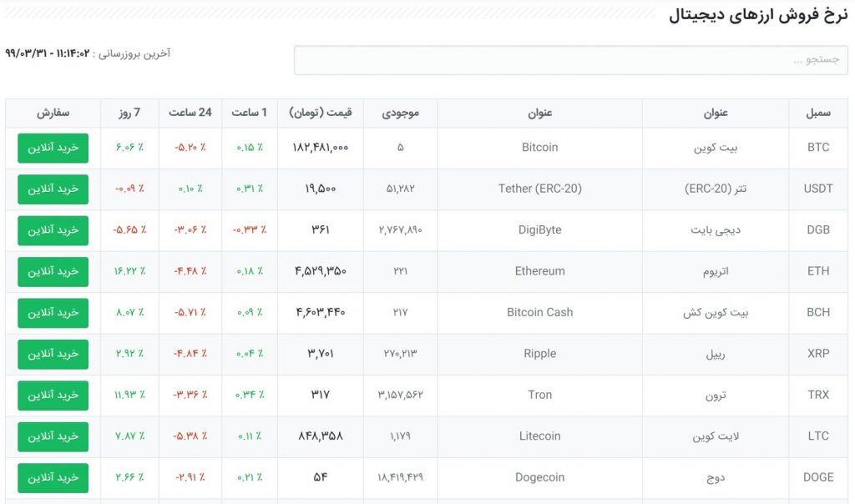Viewport: 855px width, 504px height.
Task: Click the Litecoin English title cell
Action: click(540, 436)
